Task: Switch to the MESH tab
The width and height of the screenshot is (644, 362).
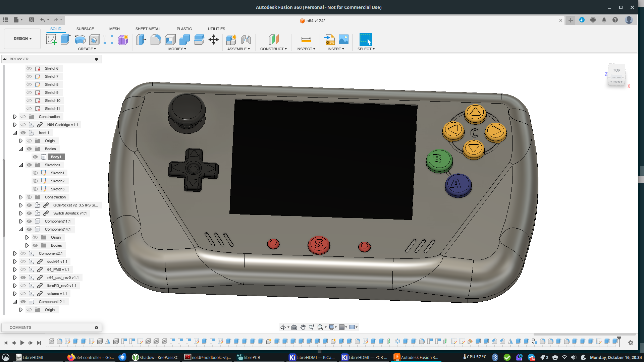Action: [114, 29]
